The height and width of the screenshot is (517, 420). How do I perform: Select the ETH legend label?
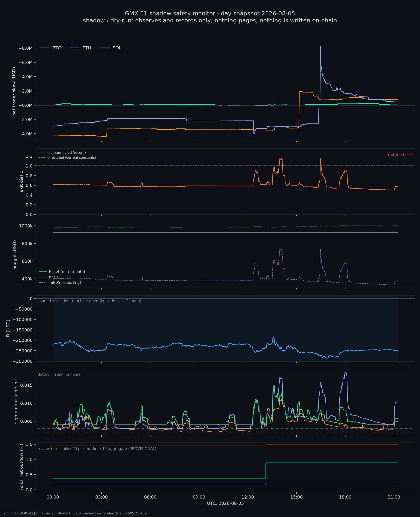pos(87,48)
